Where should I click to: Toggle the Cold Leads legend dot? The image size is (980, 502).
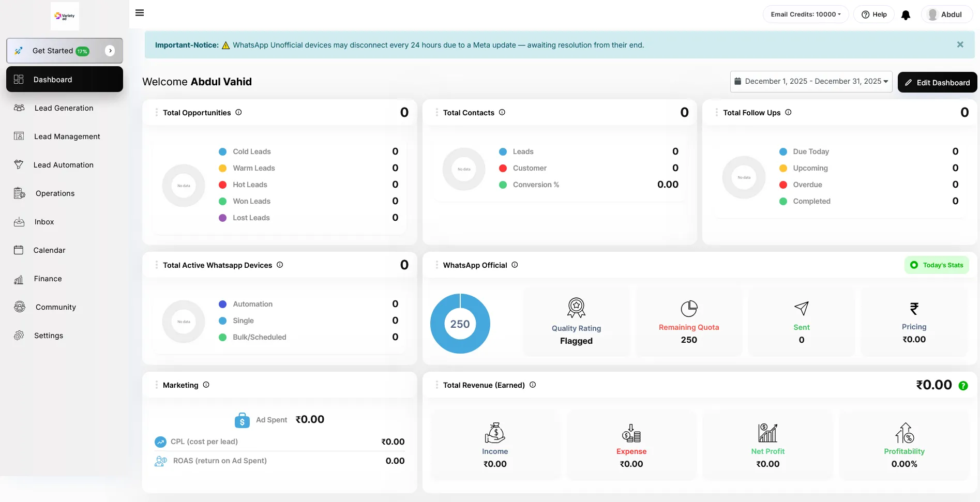223,151
